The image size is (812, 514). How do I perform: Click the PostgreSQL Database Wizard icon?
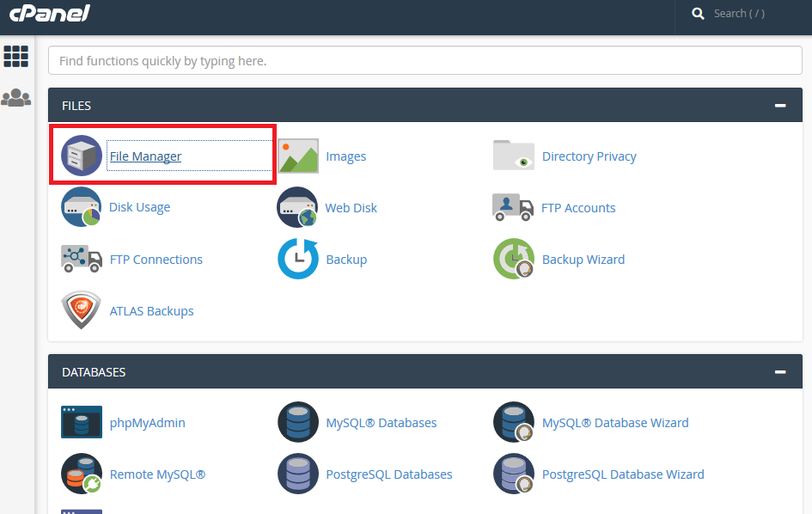tap(514, 474)
